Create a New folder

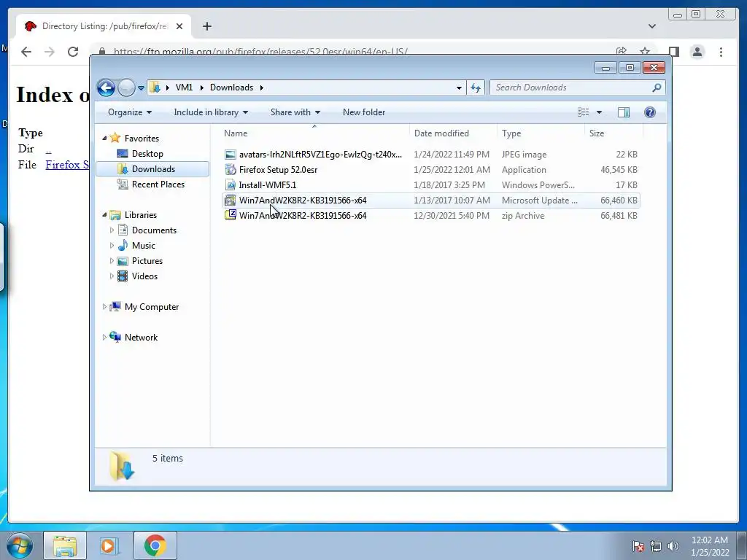pos(364,112)
